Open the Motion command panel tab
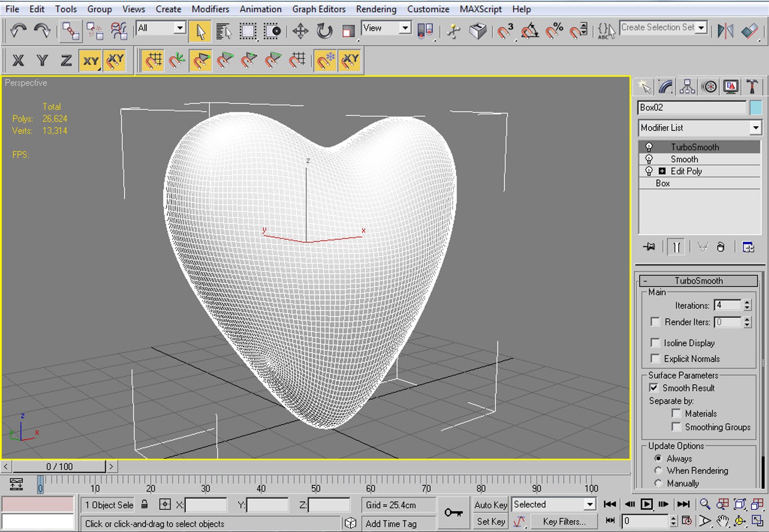The image size is (769, 532). tap(709, 87)
